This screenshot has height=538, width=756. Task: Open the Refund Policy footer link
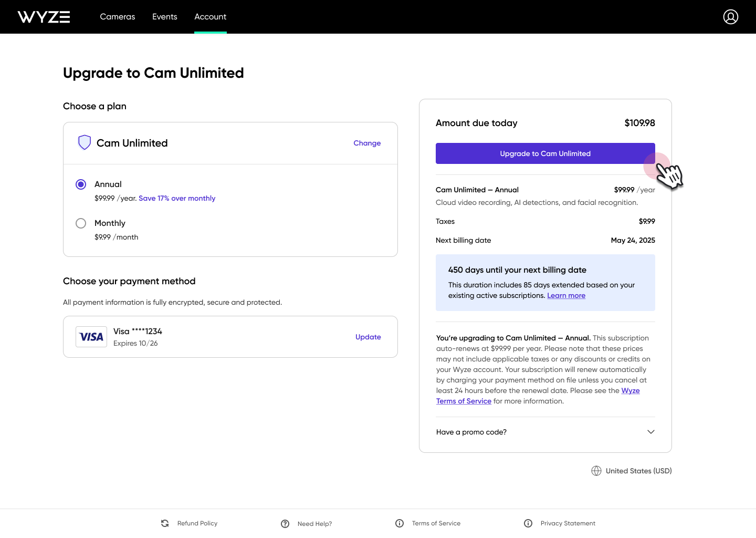pos(197,523)
